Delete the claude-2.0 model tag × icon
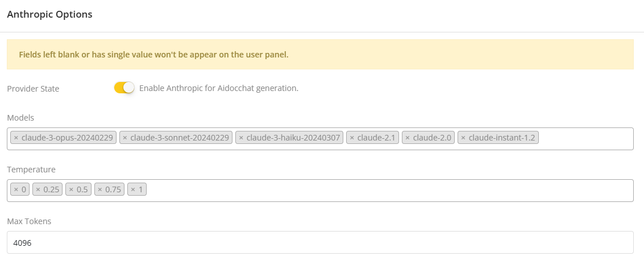644x260 pixels. 408,138
